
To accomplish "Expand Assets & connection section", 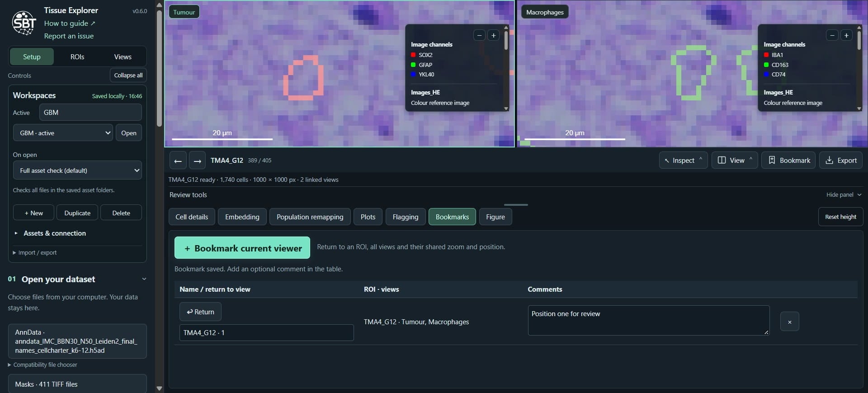I will pyautogui.click(x=54, y=233).
